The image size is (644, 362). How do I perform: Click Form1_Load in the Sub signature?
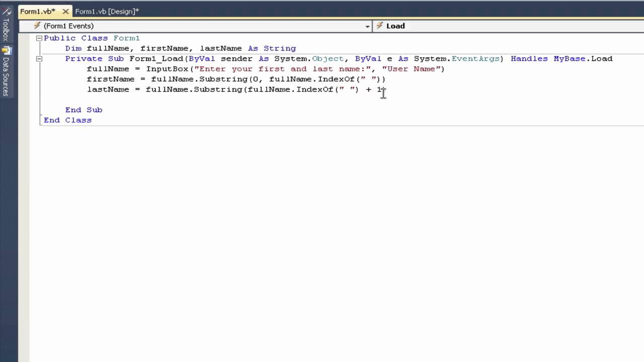click(156, 59)
